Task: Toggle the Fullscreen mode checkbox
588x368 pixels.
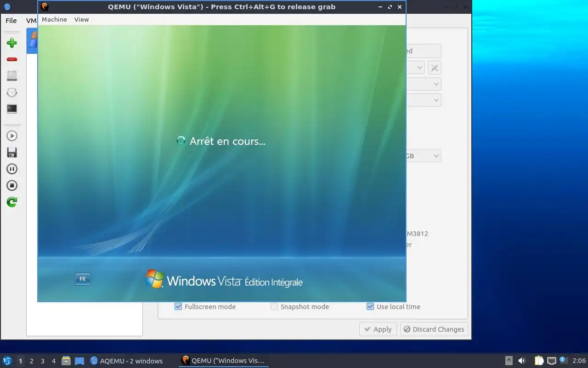Action: coord(178,306)
